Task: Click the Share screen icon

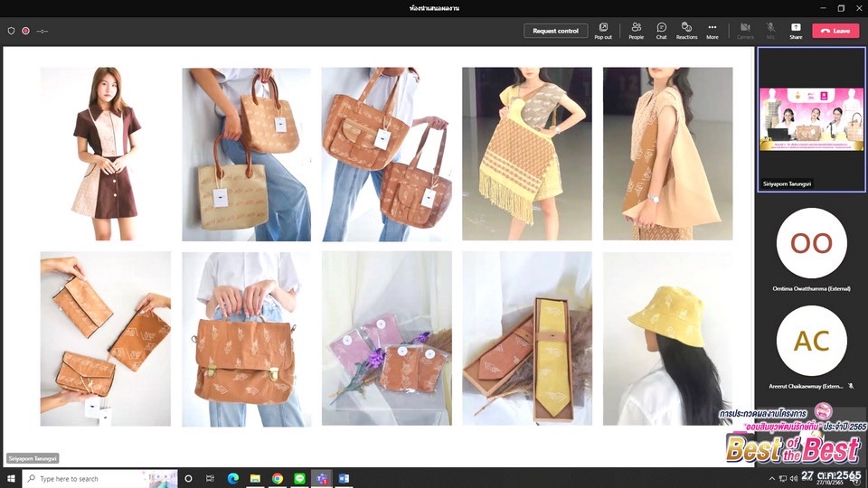Action: pyautogui.click(x=796, y=31)
